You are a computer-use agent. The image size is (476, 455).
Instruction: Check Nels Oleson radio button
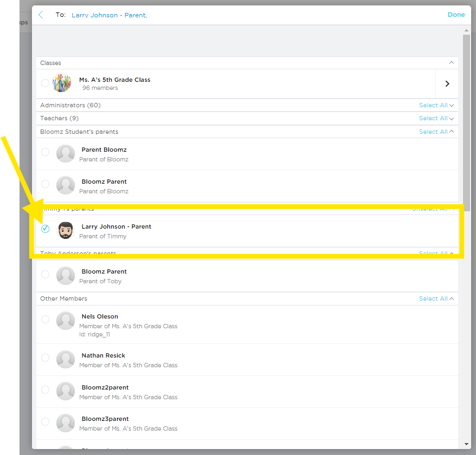(45, 320)
